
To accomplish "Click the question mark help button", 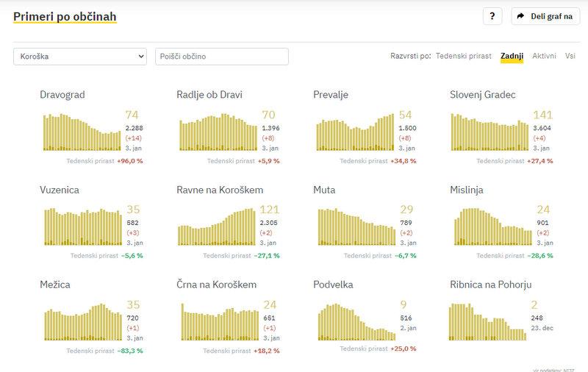I will pyautogui.click(x=492, y=16).
